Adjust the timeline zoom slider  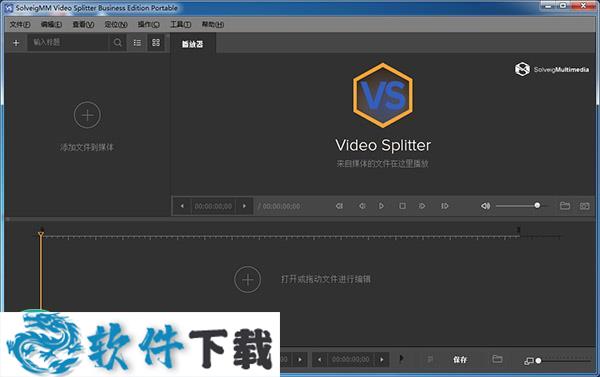564,361
